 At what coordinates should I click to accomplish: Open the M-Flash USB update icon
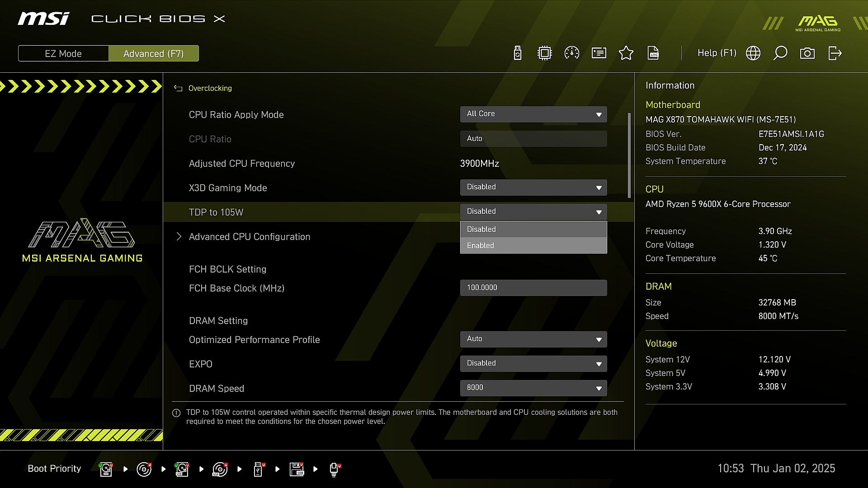518,53
